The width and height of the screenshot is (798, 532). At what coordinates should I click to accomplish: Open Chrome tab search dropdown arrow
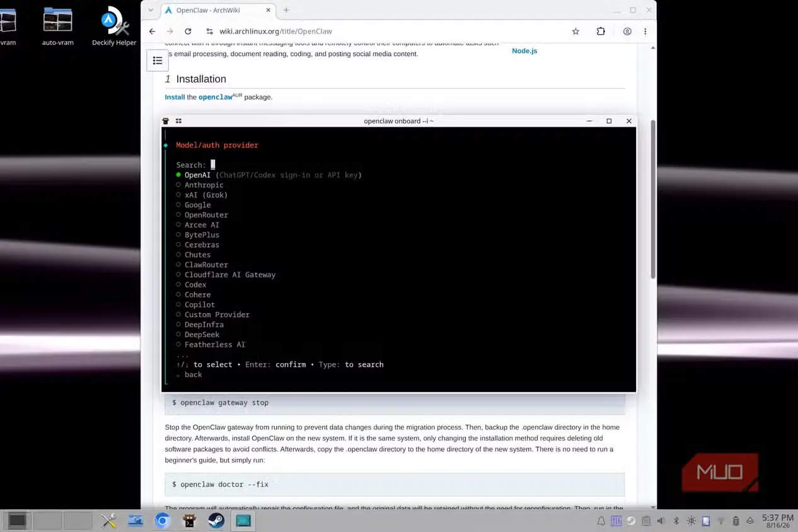tap(151, 10)
